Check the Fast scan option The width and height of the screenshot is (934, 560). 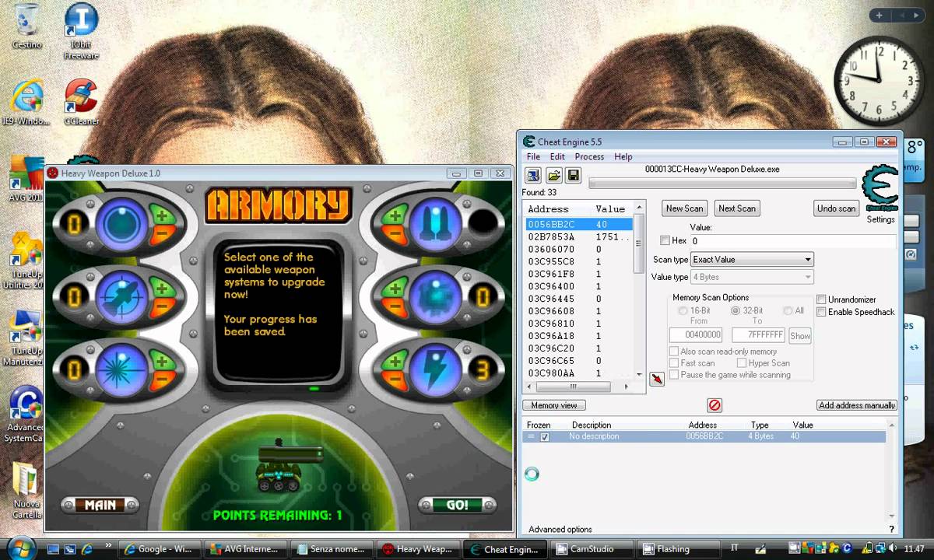[674, 363]
